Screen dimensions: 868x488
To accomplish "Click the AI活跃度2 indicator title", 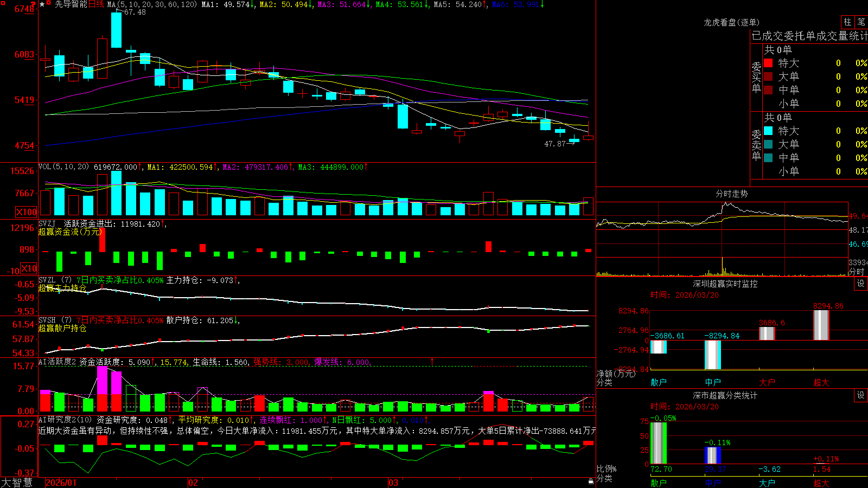I will [58, 362].
